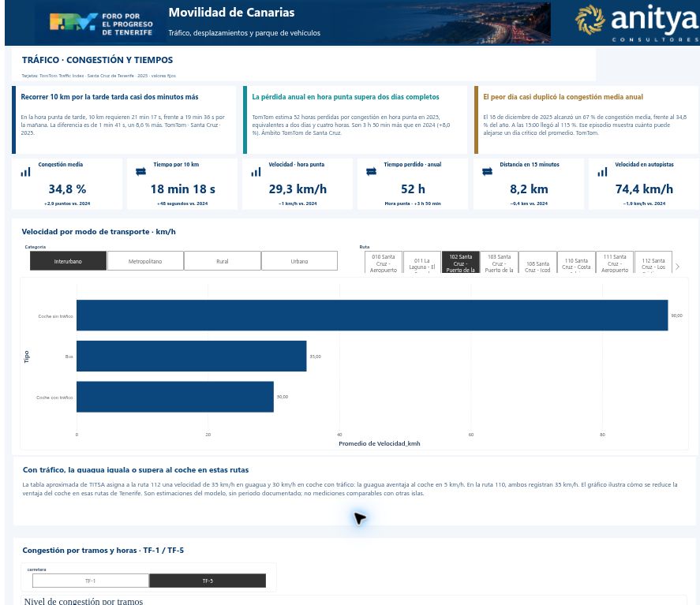Image resolution: width=700 pixels, height=605 pixels.
Task: Click 'Promedio de Velocidad_kmh' axis title
Action: click(380, 443)
